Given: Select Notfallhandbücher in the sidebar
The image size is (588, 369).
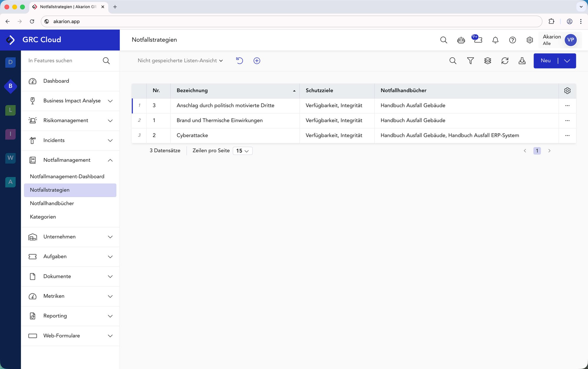Looking at the screenshot, I should (52, 203).
